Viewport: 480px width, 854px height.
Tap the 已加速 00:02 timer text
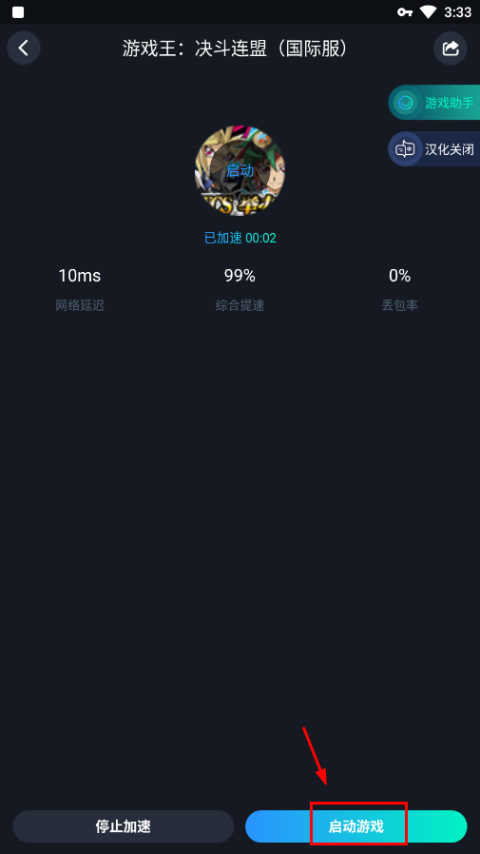(240, 238)
